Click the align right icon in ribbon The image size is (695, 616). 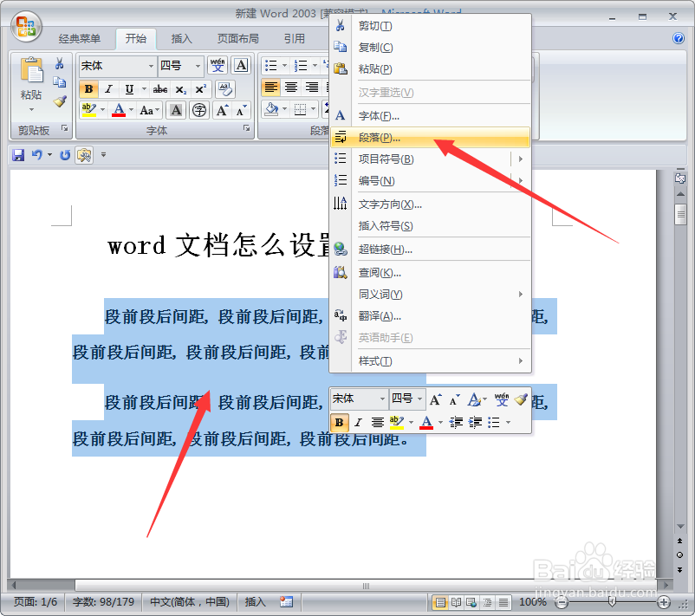click(312, 88)
